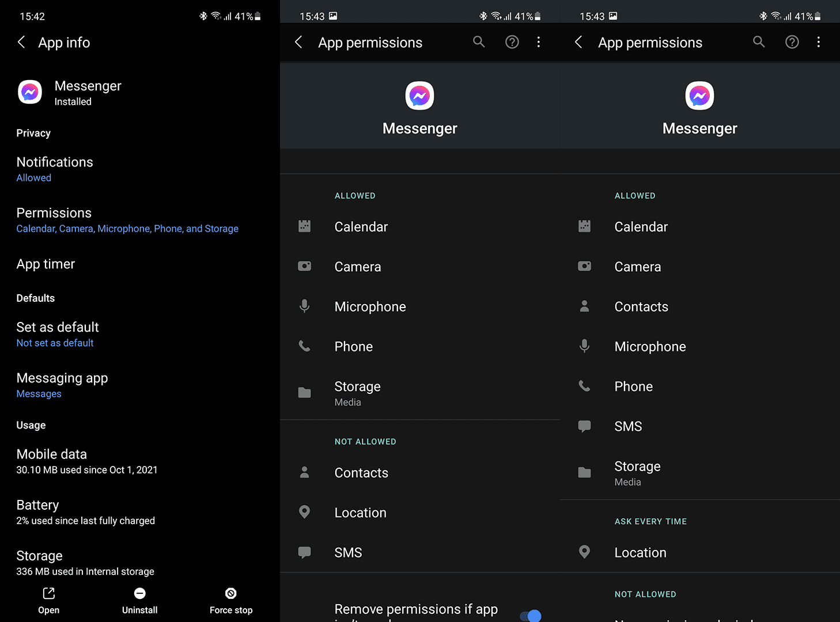Go back from right App permissions screen
The height and width of the screenshot is (622, 840).
pos(578,42)
